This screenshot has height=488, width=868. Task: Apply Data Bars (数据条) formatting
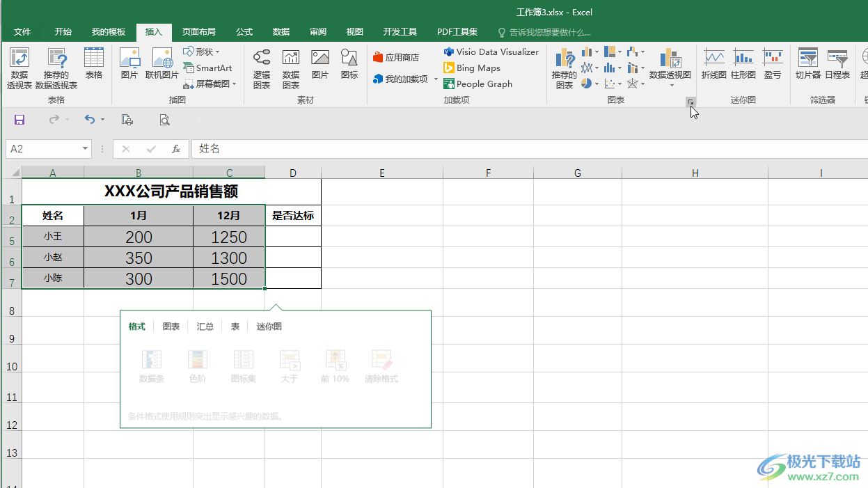click(x=152, y=367)
